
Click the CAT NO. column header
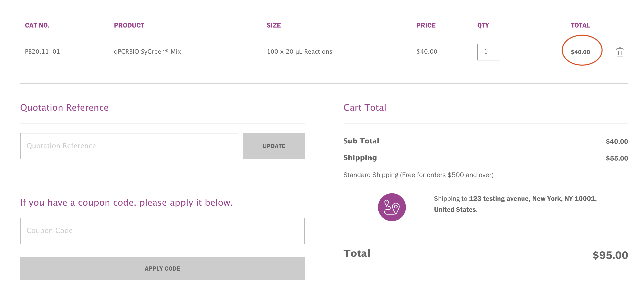(x=37, y=25)
